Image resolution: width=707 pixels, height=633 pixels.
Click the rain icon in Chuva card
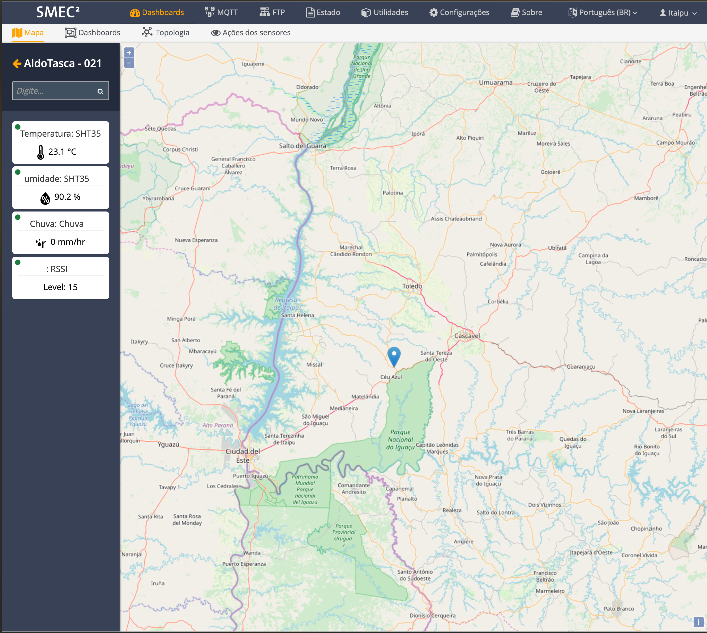point(41,243)
